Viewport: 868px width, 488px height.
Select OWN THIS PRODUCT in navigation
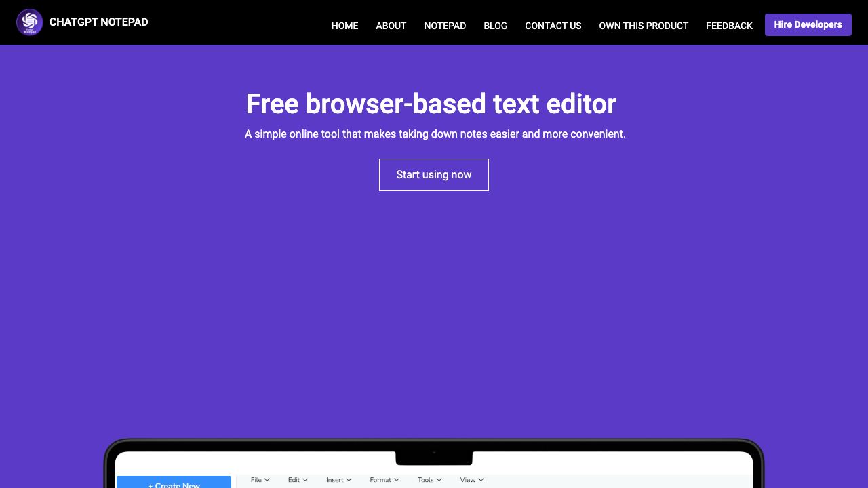(644, 26)
